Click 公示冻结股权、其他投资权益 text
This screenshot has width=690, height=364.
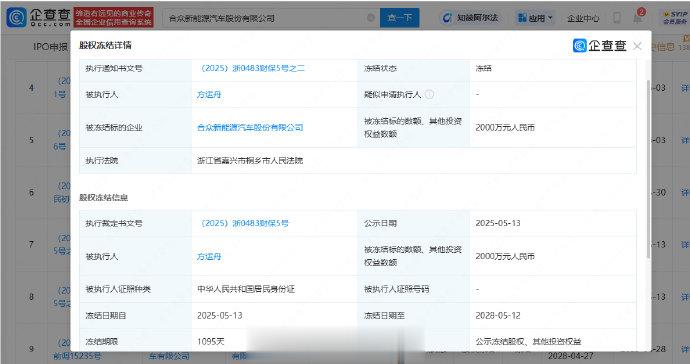[x=529, y=341]
